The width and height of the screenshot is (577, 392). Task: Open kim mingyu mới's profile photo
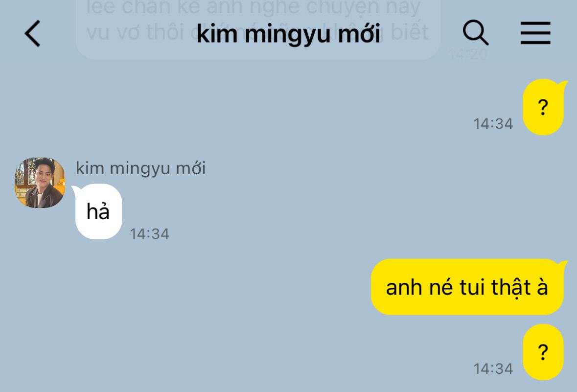40,183
